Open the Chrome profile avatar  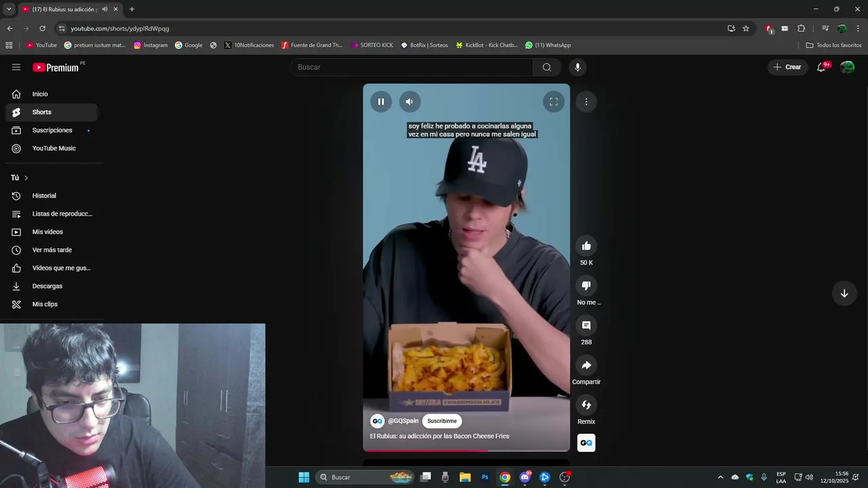tap(842, 28)
